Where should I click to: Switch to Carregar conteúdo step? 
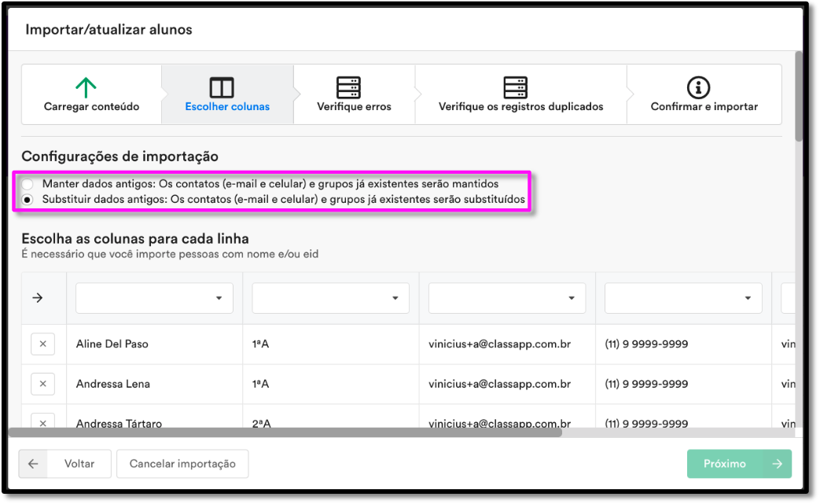[x=91, y=106]
